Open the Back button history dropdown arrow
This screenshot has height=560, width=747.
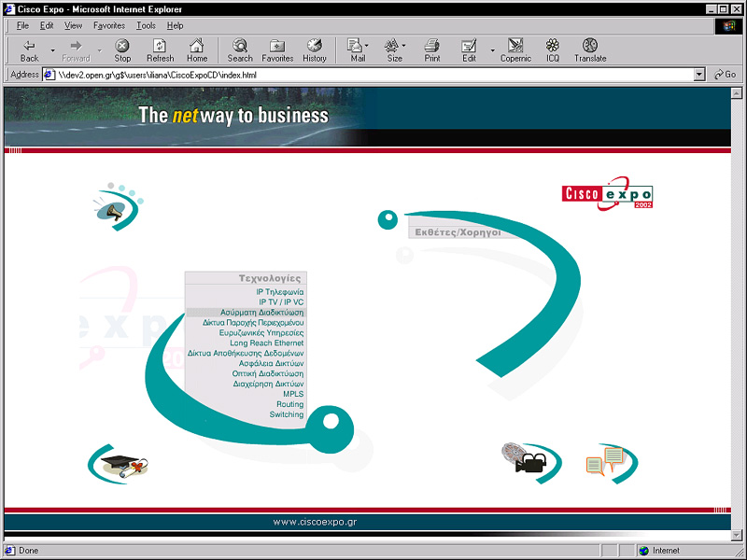[53, 50]
